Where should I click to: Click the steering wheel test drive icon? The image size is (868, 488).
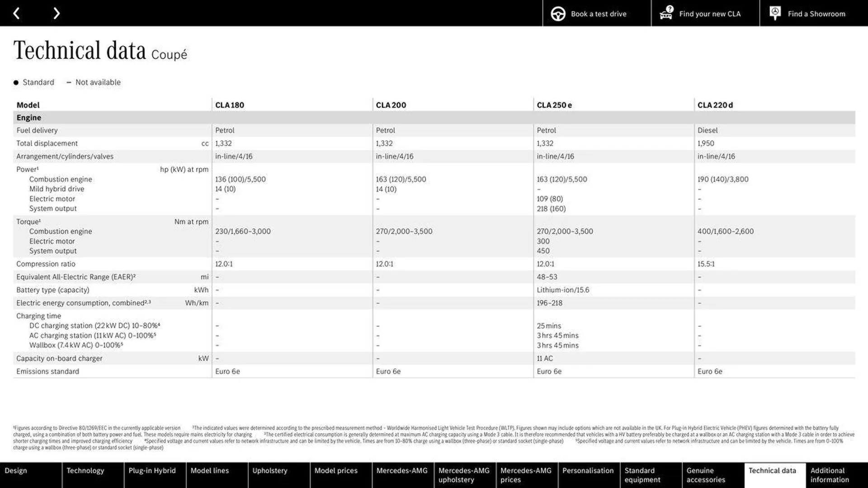pyautogui.click(x=558, y=14)
